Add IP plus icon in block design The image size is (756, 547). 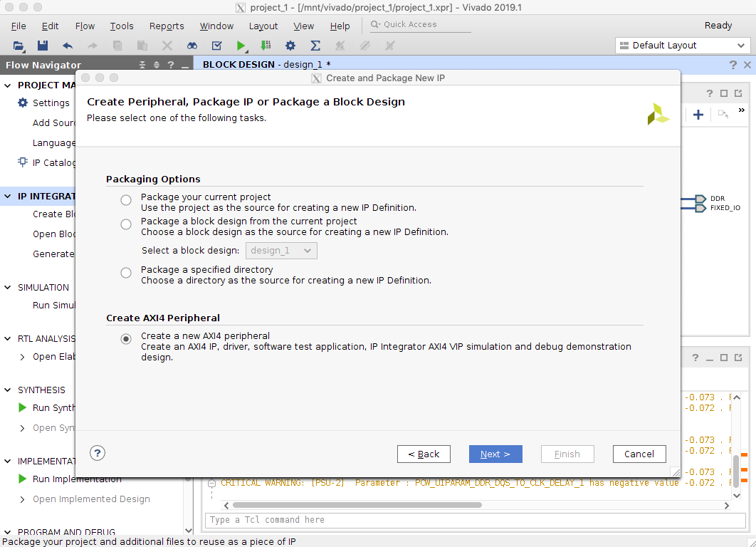pos(698,115)
